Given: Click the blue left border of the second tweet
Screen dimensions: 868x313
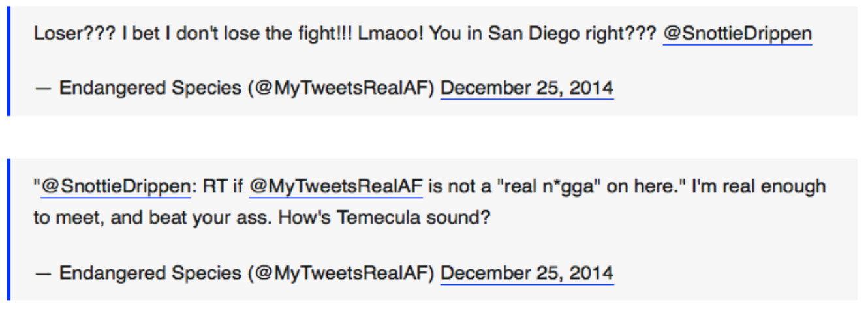Looking at the screenshot, I should [x=8, y=229].
